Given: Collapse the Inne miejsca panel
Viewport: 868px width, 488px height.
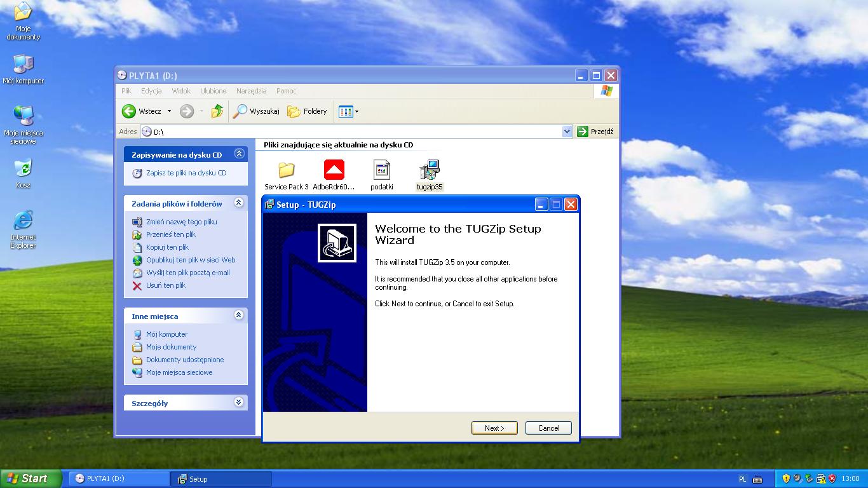Looking at the screenshot, I should point(239,315).
